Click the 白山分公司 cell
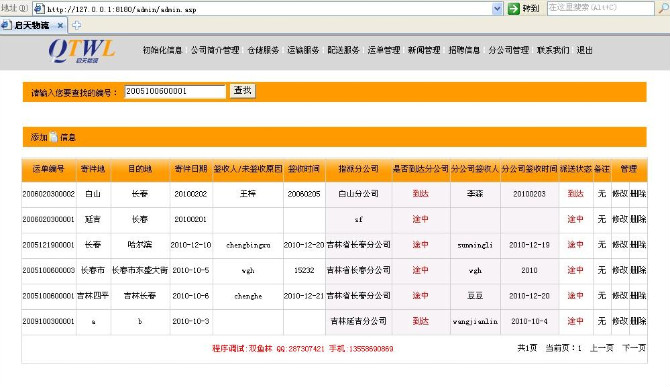This screenshot has height=387, width=670. pos(359,194)
